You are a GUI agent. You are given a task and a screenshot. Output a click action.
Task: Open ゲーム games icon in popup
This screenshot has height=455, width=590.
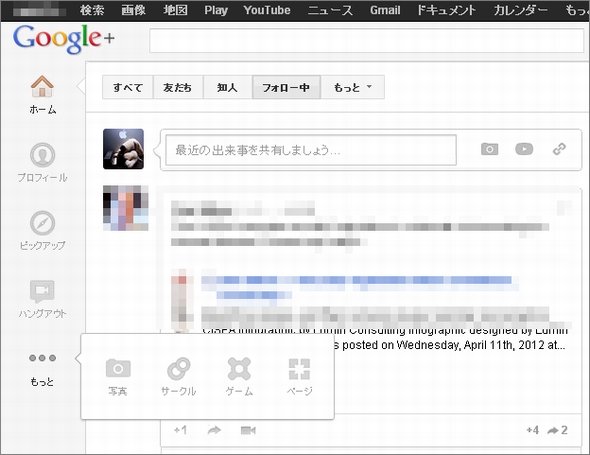click(x=239, y=368)
